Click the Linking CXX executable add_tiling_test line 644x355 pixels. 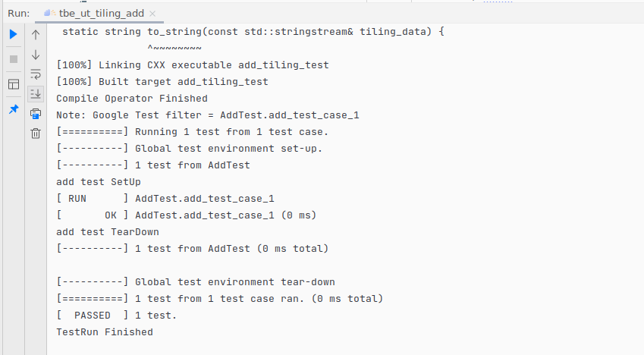pyautogui.click(x=193, y=65)
